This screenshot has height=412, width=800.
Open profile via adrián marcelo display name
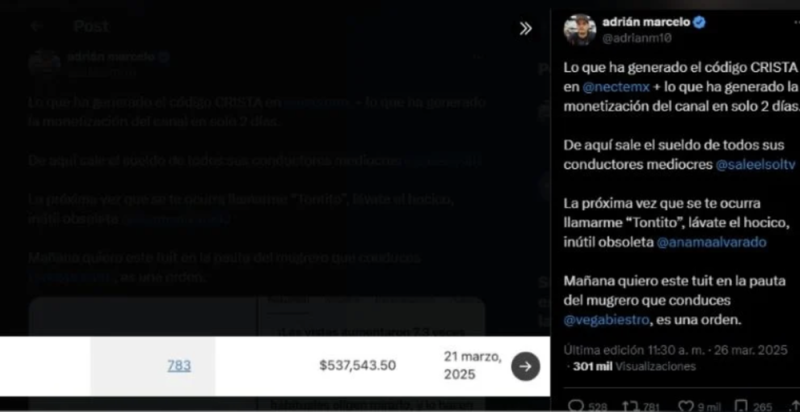(646, 22)
